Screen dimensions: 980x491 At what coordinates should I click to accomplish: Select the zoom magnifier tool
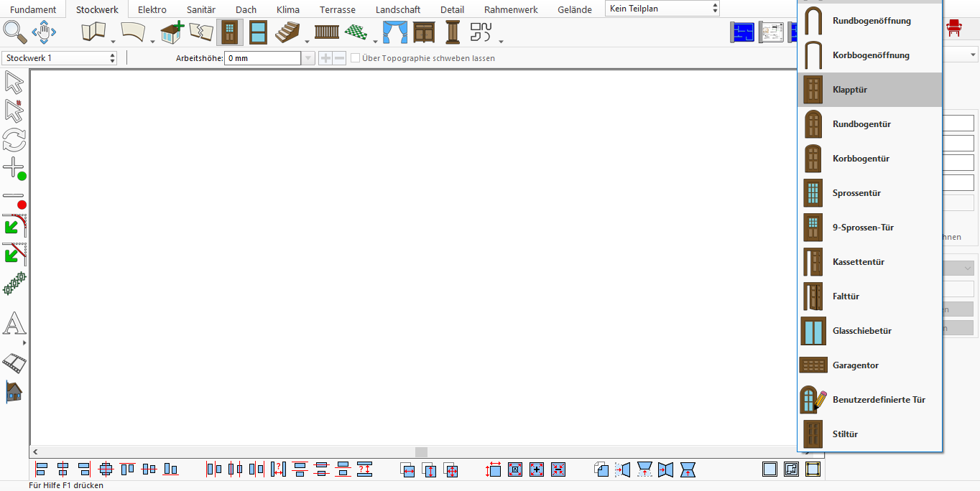click(x=15, y=32)
